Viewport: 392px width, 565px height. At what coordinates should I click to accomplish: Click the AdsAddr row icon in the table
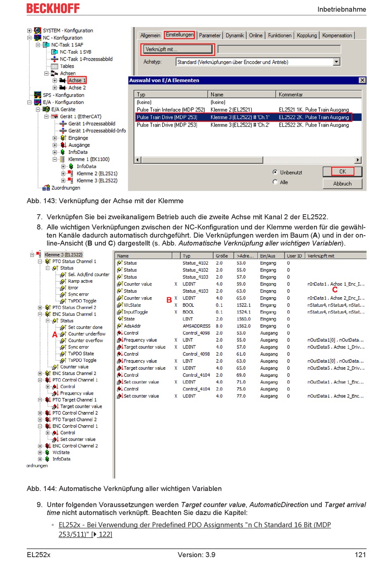(x=120, y=326)
